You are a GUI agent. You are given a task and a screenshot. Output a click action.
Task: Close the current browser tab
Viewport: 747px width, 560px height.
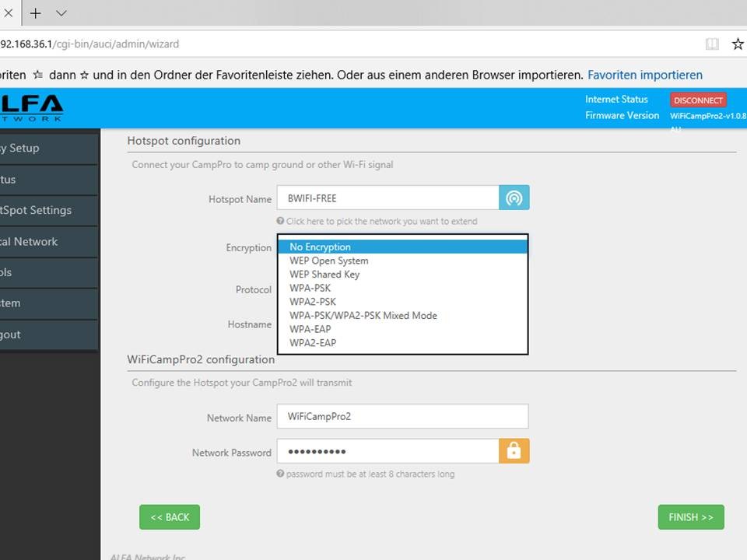[x=9, y=13]
